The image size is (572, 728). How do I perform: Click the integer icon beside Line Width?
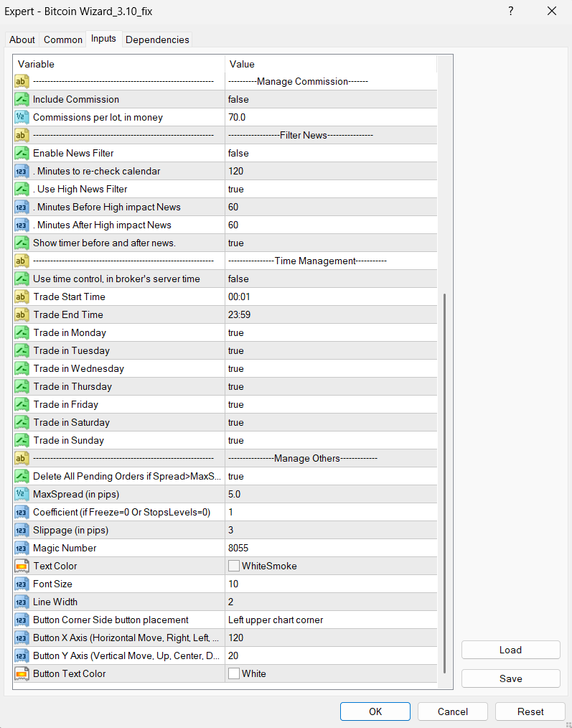pyautogui.click(x=22, y=602)
